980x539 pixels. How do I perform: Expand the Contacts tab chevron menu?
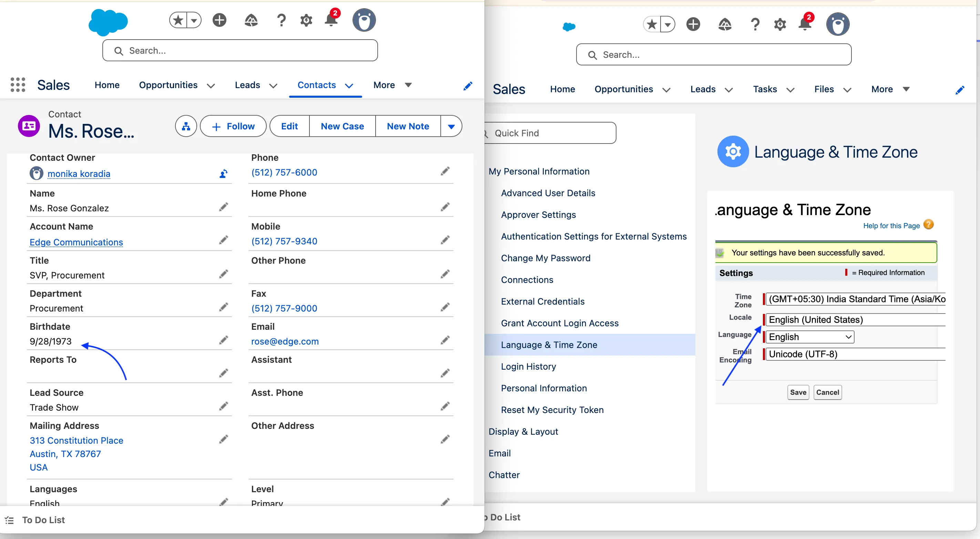point(349,85)
